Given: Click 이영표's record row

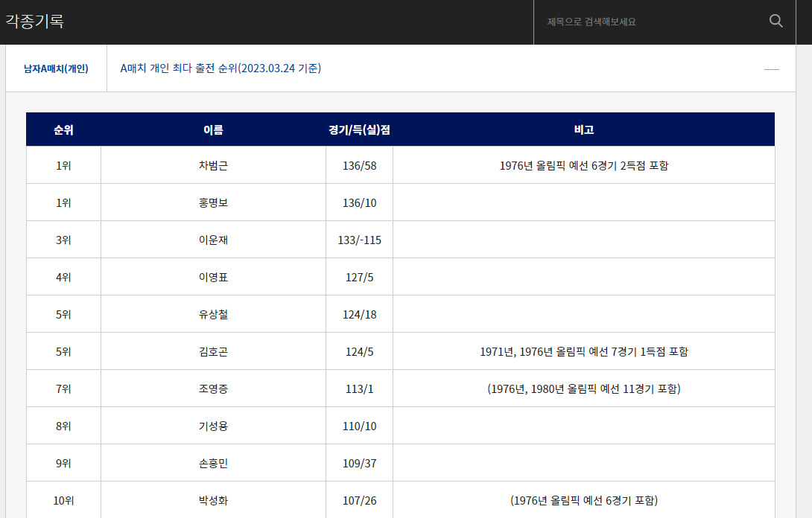Looking at the screenshot, I should [x=212, y=276].
